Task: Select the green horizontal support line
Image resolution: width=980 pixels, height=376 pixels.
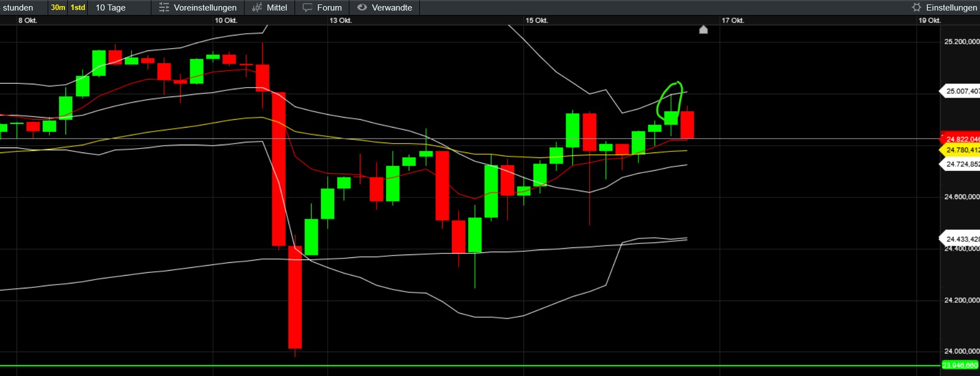Action: tap(470, 365)
